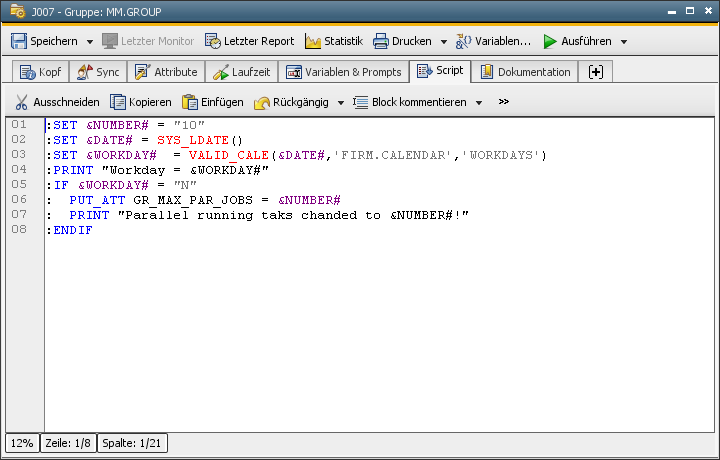
Task: Expand the Block kommentieren dropdown arrow
Action: pyautogui.click(x=478, y=103)
